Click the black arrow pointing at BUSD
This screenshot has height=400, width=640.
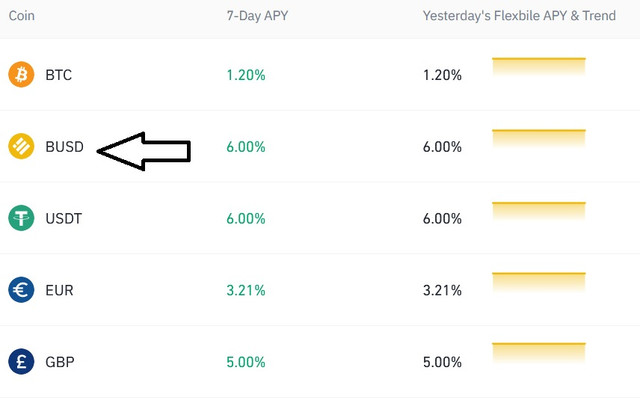click(x=144, y=151)
